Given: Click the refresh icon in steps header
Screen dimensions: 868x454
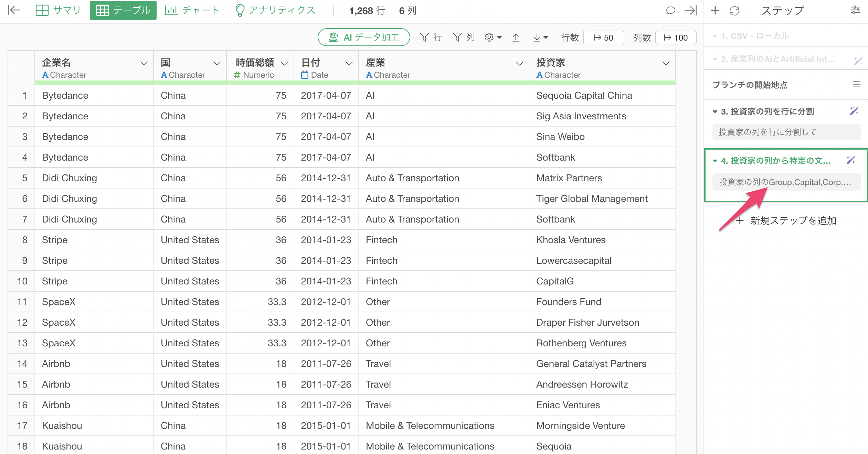Looking at the screenshot, I should point(734,11).
